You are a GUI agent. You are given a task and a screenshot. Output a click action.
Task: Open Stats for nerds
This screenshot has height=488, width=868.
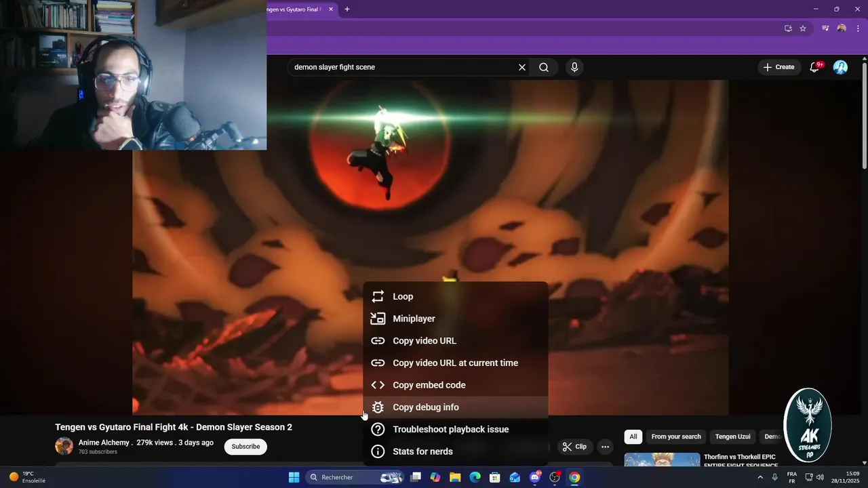coord(455,451)
